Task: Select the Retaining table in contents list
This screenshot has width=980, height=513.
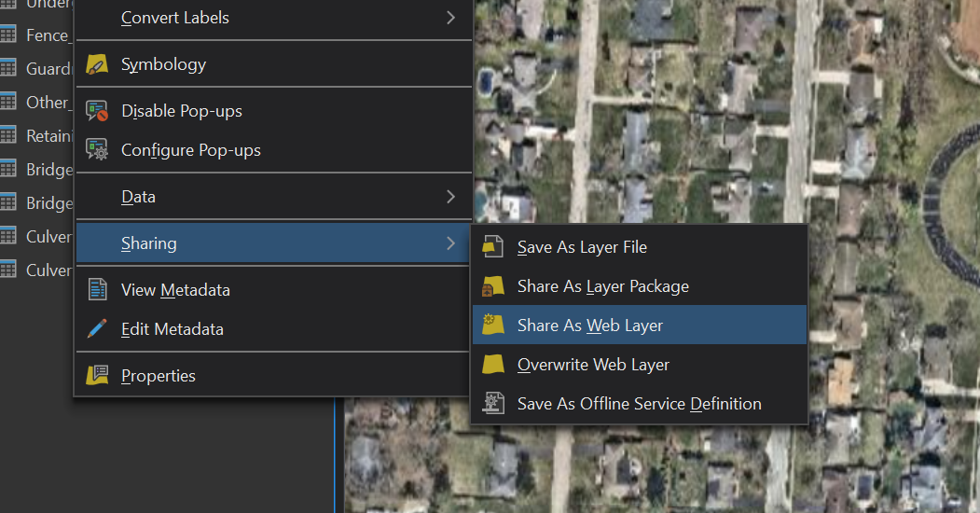Action: pyautogui.click(x=47, y=136)
